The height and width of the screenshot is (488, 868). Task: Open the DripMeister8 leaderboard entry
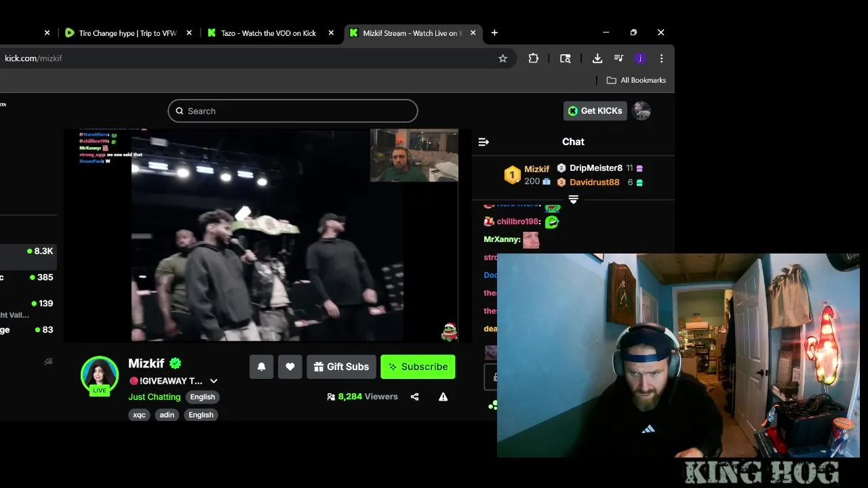[596, 168]
